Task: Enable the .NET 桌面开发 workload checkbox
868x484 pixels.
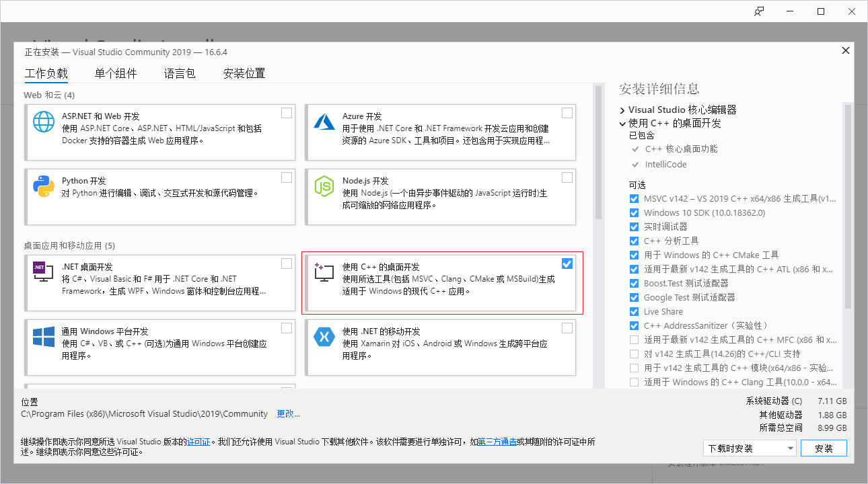Action: coord(287,264)
